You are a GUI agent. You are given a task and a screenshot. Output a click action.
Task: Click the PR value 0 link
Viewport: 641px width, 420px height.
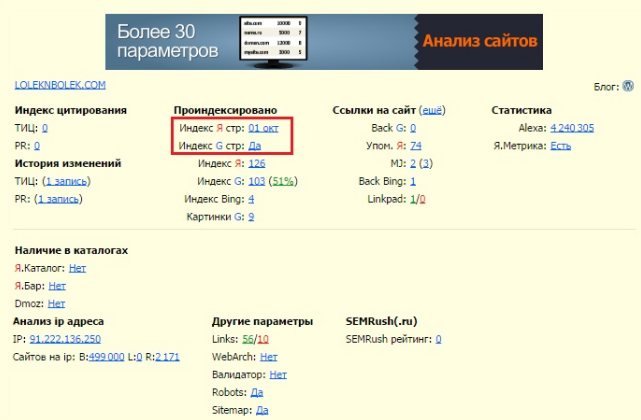pos(37,146)
